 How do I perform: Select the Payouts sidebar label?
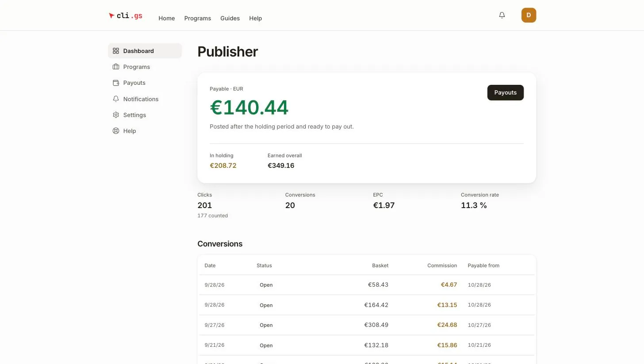[134, 83]
